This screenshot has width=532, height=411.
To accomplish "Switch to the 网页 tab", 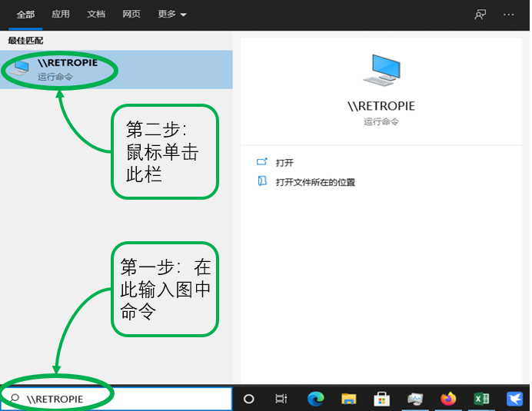I will (131, 14).
